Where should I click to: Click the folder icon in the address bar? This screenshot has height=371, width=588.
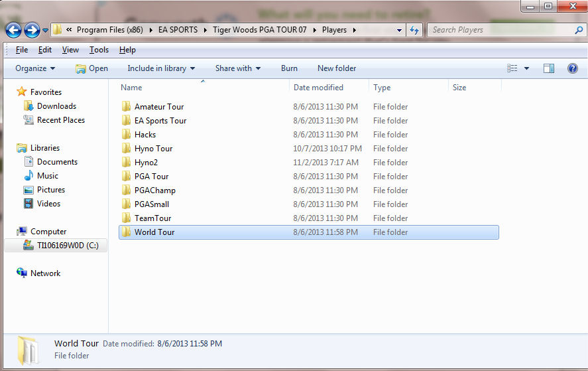[x=57, y=30]
